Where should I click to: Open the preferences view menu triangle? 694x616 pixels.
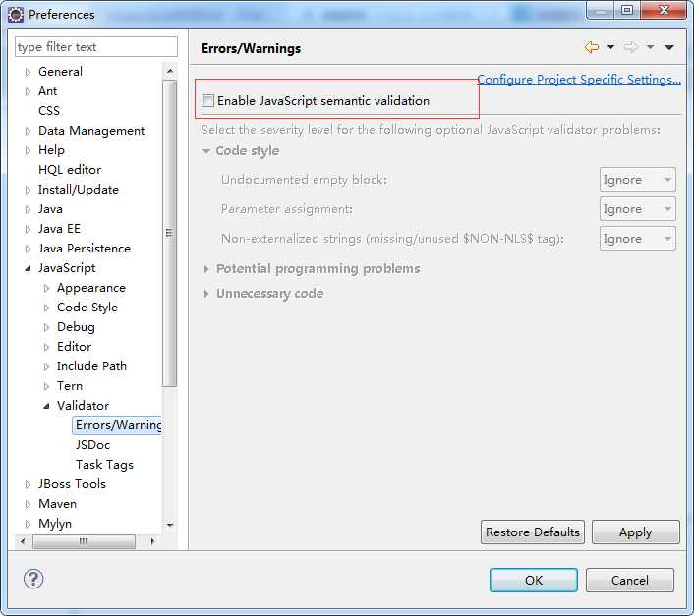[x=669, y=47]
